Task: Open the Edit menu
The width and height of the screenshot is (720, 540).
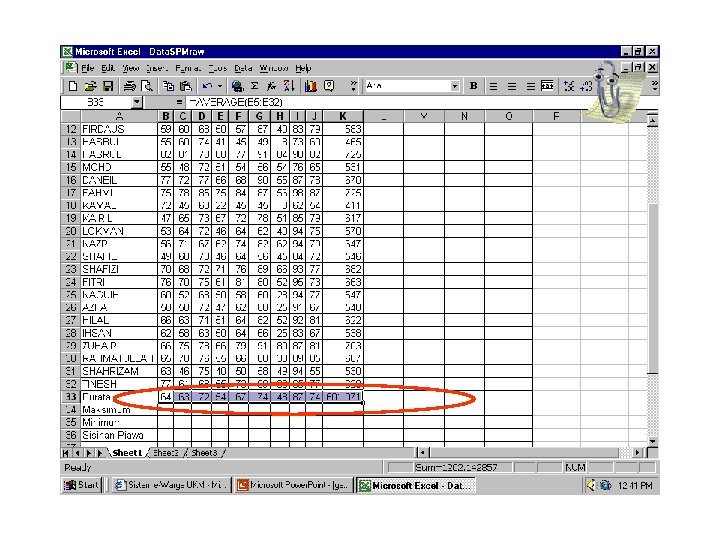Action: pos(108,68)
